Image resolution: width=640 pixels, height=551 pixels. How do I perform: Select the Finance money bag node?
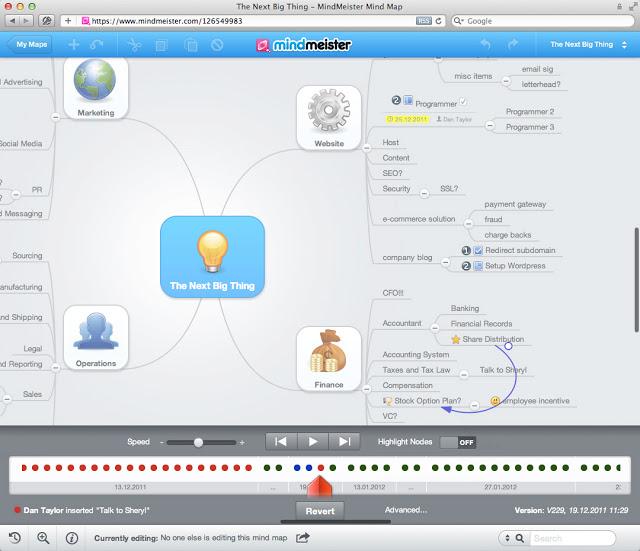[329, 359]
